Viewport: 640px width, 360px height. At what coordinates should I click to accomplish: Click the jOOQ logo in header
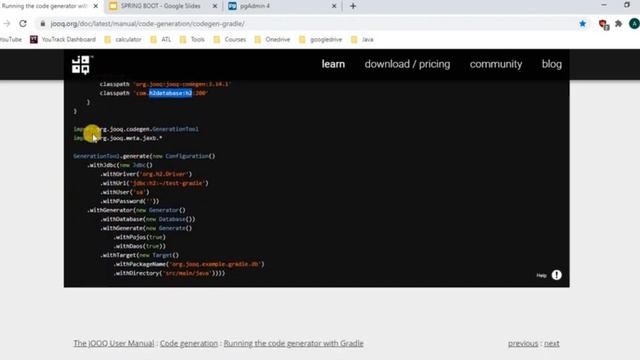click(x=82, y=64)
